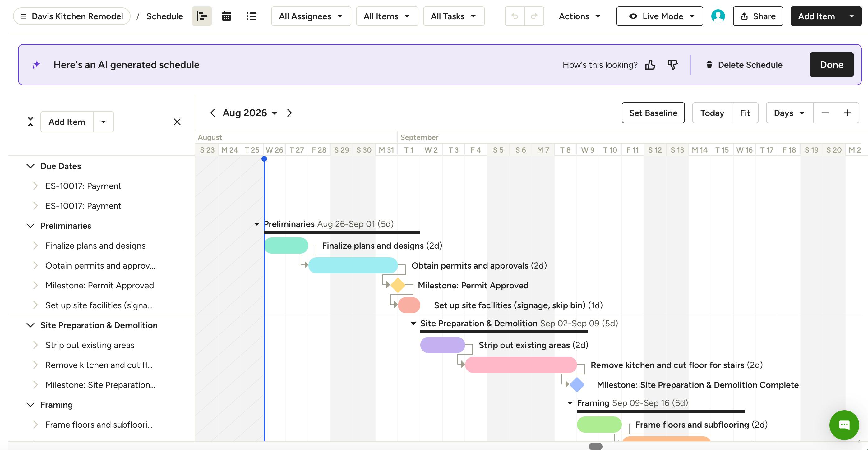Click the redo arrow button
Viewport: 868px width, 450px height.
click(534, 16)
